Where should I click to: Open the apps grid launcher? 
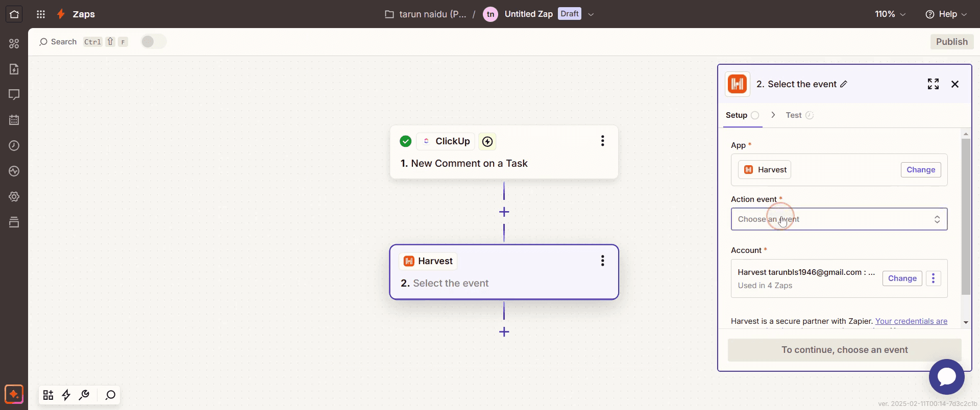click(41, 14)
